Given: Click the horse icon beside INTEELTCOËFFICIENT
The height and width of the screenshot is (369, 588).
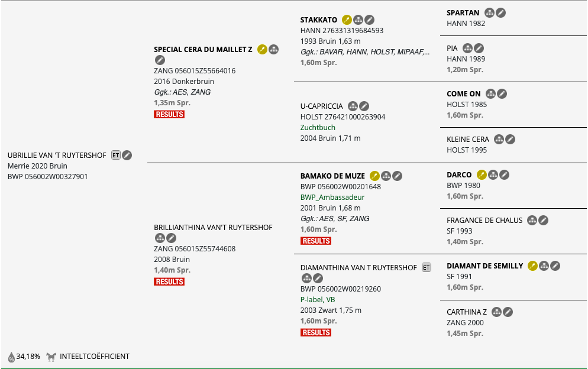Looking at the screenshot, I should (x=51, y=357).
